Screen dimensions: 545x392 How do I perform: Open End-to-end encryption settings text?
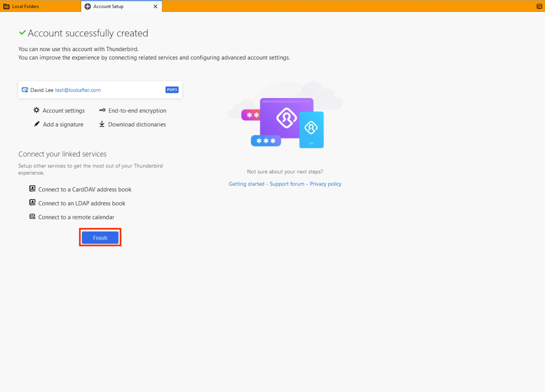coord(137,111)
